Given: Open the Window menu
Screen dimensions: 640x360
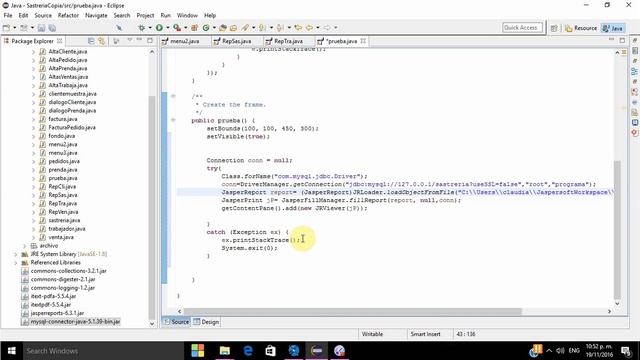Looking at the screenshot, I should [187, 15].
